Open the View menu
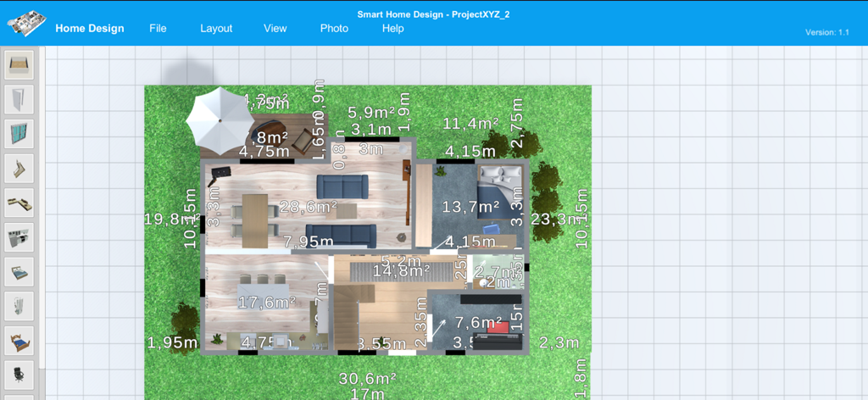The height and width of the screenshot is (400, 868). pos(275,28)
